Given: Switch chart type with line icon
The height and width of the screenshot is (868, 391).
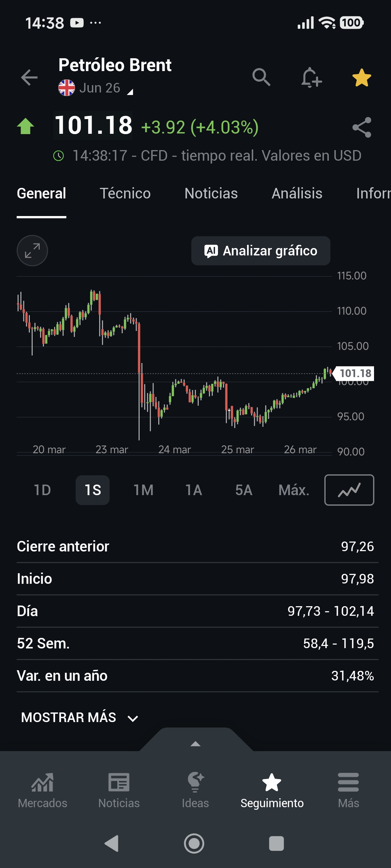Looking at the screenshot, I should coord(349,490).
